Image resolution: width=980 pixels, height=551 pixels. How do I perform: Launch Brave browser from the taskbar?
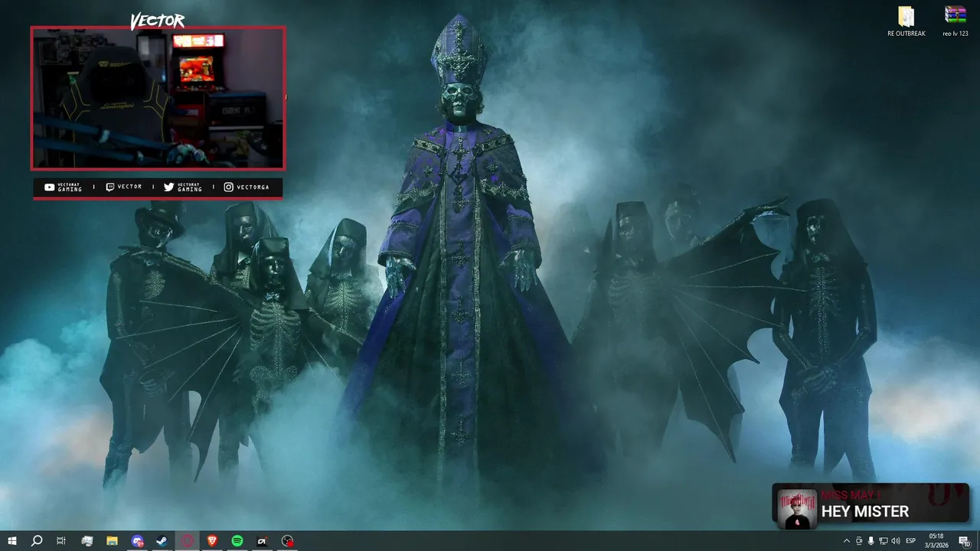coord(212,541)
